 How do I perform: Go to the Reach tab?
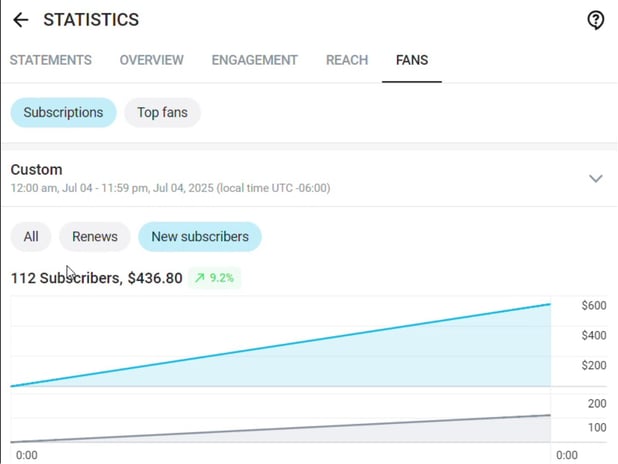coord(347,60)
